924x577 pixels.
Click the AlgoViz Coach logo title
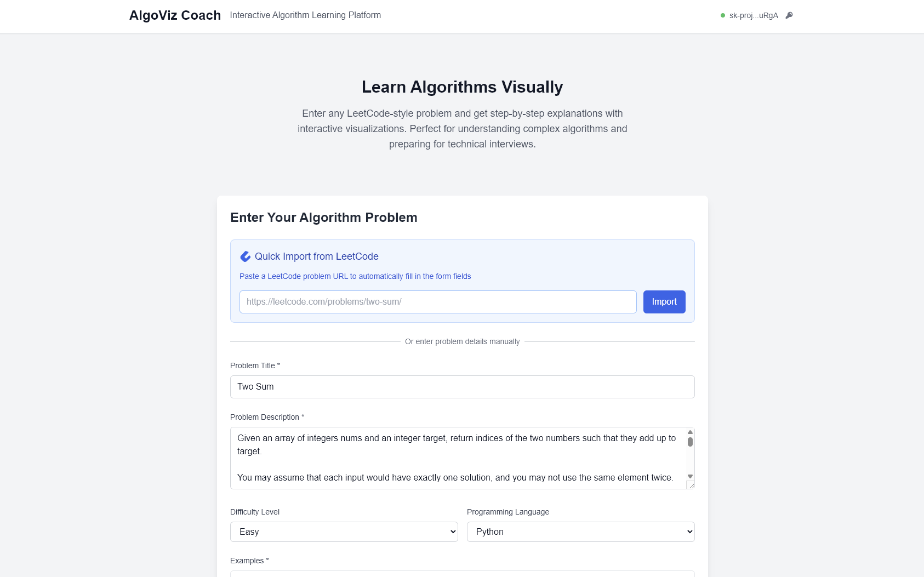(175, 15)
